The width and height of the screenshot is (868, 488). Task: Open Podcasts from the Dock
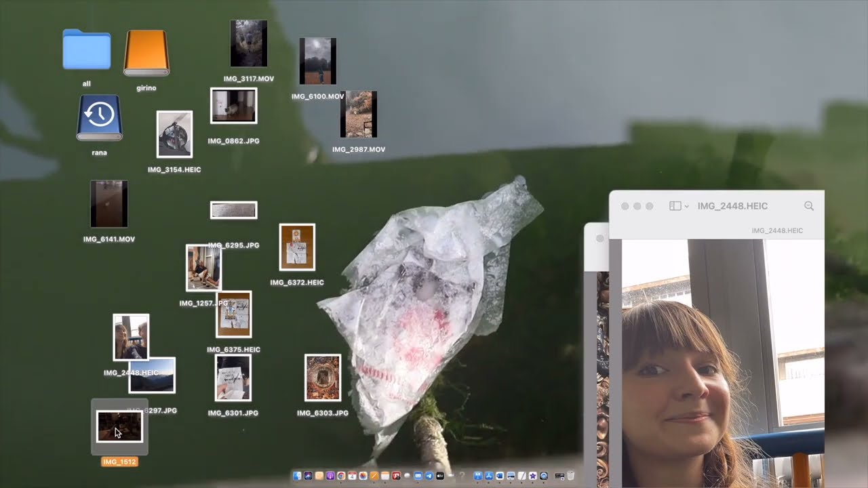coord(330,476)
